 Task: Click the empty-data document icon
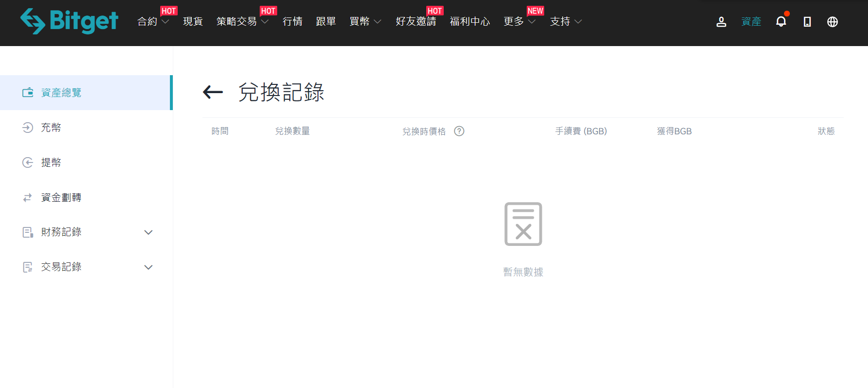(523, 224)
